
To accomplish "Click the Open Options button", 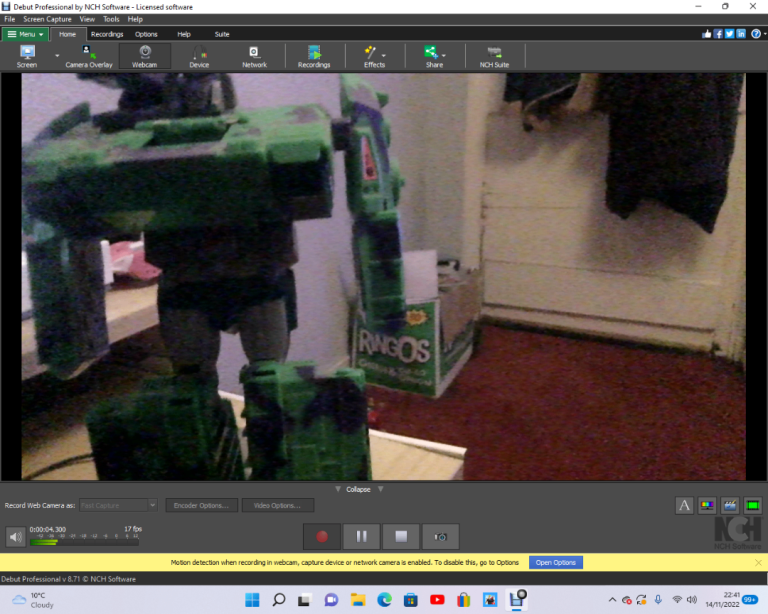I will tap(555, 563).
